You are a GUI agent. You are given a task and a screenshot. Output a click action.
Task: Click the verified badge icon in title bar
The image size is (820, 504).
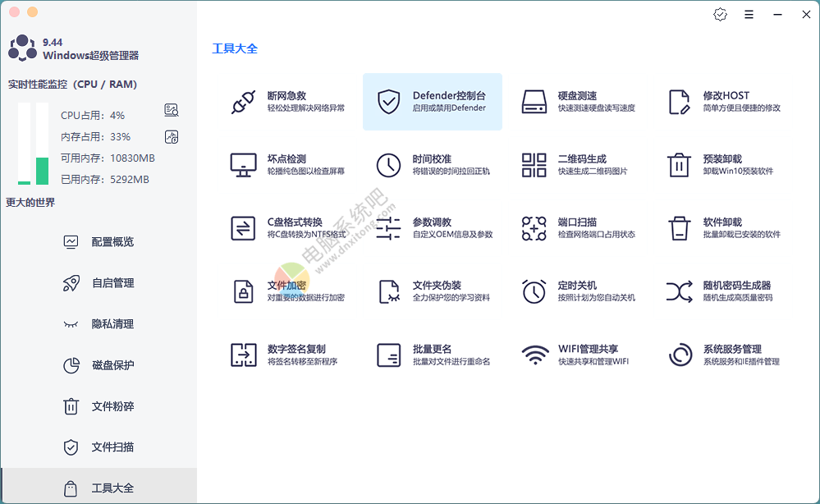coord(720,14)
